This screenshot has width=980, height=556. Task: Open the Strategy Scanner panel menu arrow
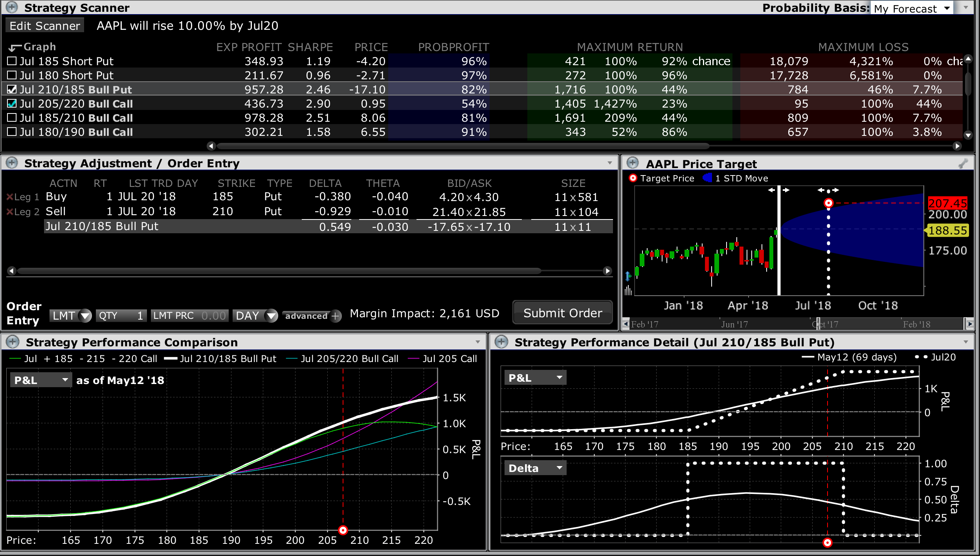point(966,7)
